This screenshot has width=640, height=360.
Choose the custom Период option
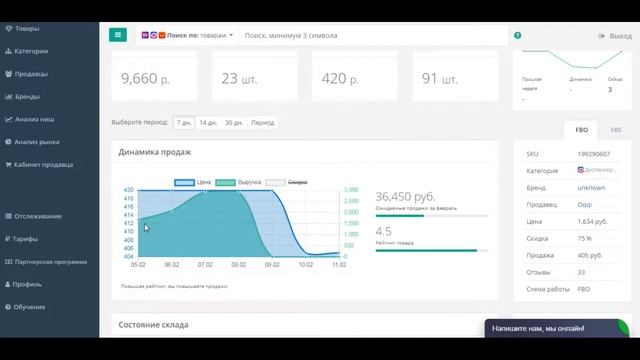[262, 122]
